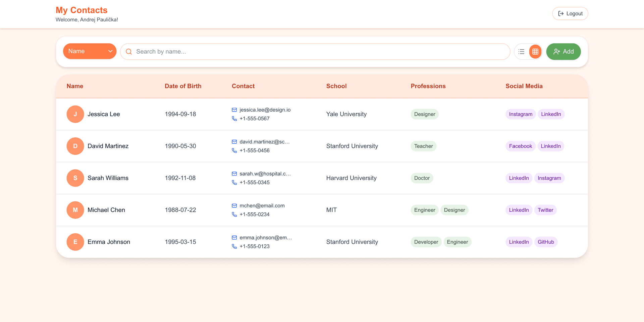The width and height of the screenshot is (644, 322).
Task: Add a new contact
Action: [563, 52]
